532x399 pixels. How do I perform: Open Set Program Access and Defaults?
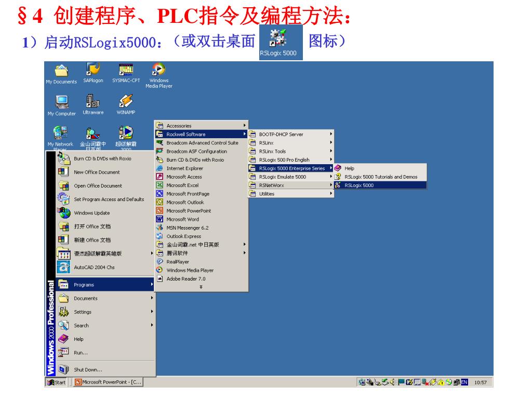click(x=104, y=199)
